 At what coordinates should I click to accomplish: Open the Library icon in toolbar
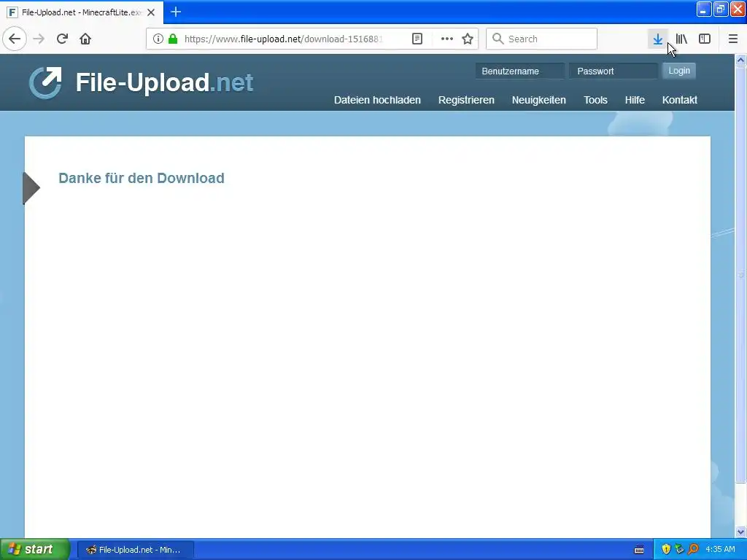tap(681, 39)
